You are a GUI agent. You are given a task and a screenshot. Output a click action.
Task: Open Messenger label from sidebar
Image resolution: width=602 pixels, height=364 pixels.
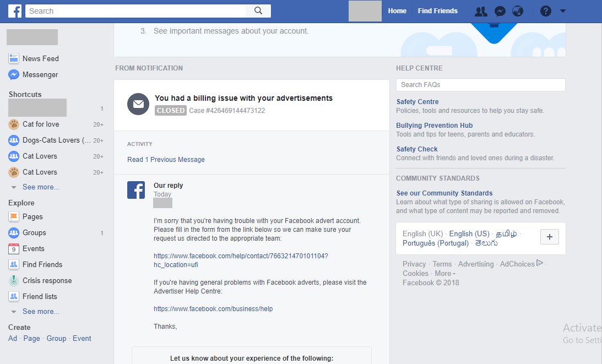pyautogui.click(x=40, y=74)
